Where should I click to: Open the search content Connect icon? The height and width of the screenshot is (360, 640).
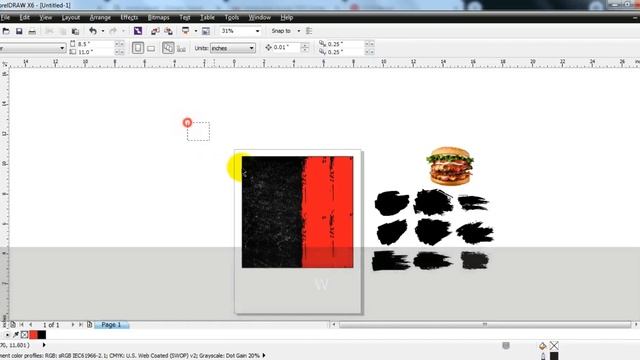tap(138, 31)
